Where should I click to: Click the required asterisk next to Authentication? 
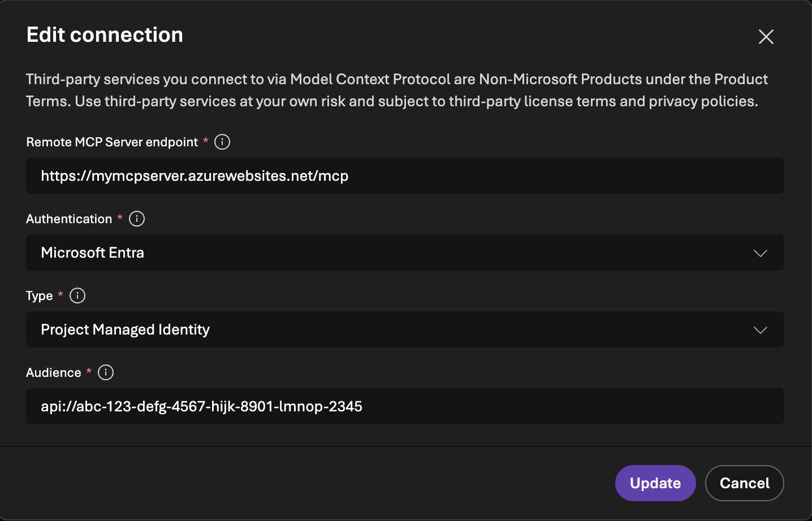[x=119, y=219]
